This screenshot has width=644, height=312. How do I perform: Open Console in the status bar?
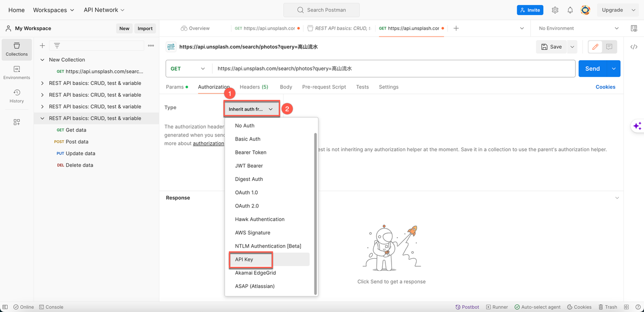tap(51, 307)
